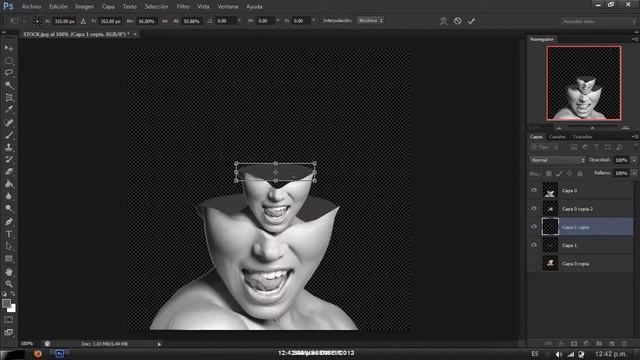Image resolution: width=640 pixels, height=360 pixels.
Task: Open Layers panel options menu
Action: [635, 137]
